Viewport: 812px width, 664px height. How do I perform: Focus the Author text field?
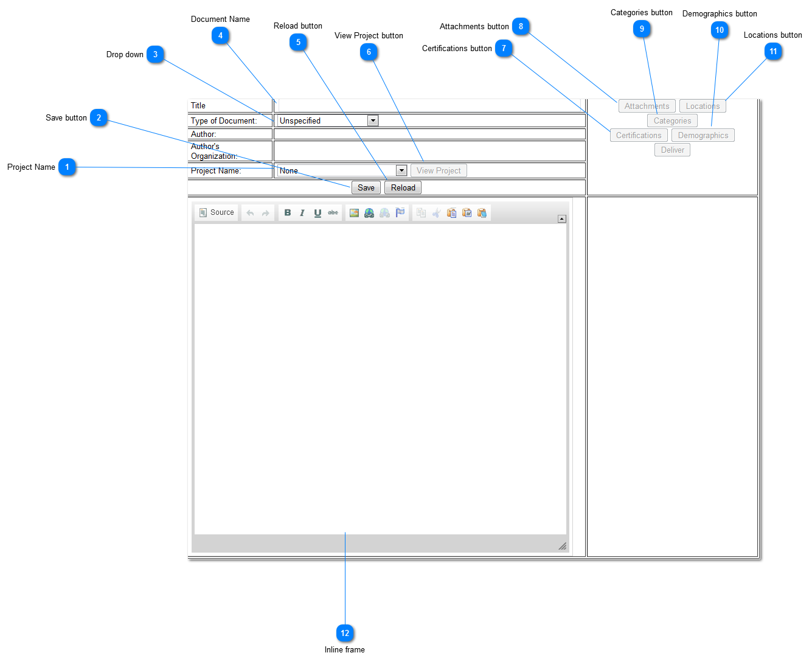(x=429, y=134)
